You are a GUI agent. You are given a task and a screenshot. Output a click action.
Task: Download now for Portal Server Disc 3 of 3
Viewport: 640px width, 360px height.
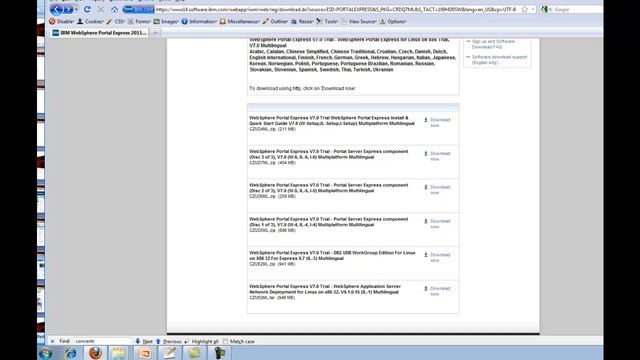pyautogui.click(x=437, y=156)
